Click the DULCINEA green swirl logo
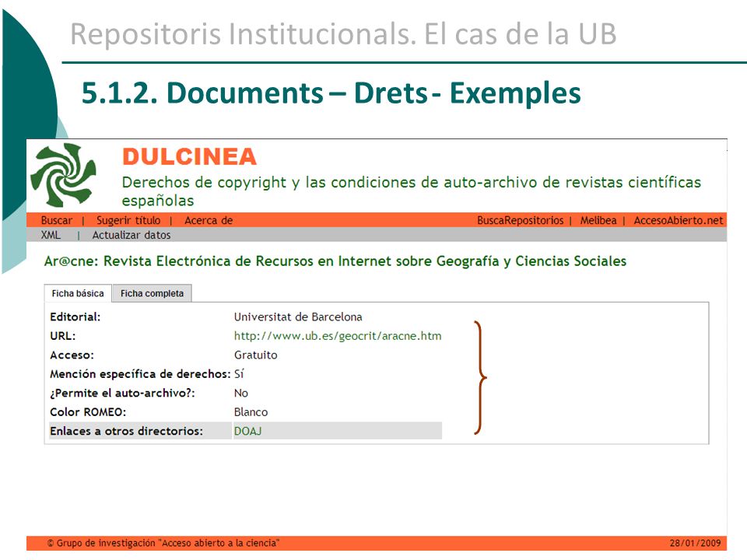The image size is (747, 560). point(63,175)
